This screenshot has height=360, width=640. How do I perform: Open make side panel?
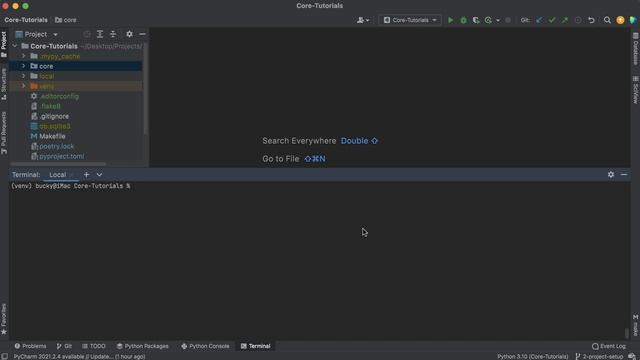(636, 325)
